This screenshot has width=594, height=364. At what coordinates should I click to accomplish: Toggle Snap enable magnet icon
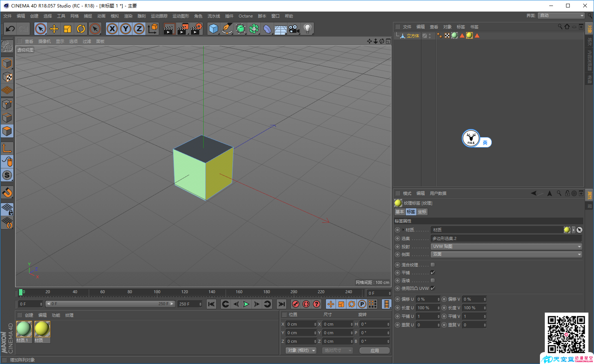pos(7,192)
